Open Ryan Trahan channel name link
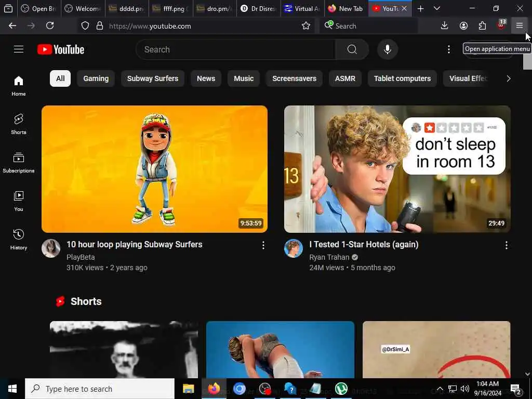The height and width of the screenshot is (399, 532). (x=329, y=258)
